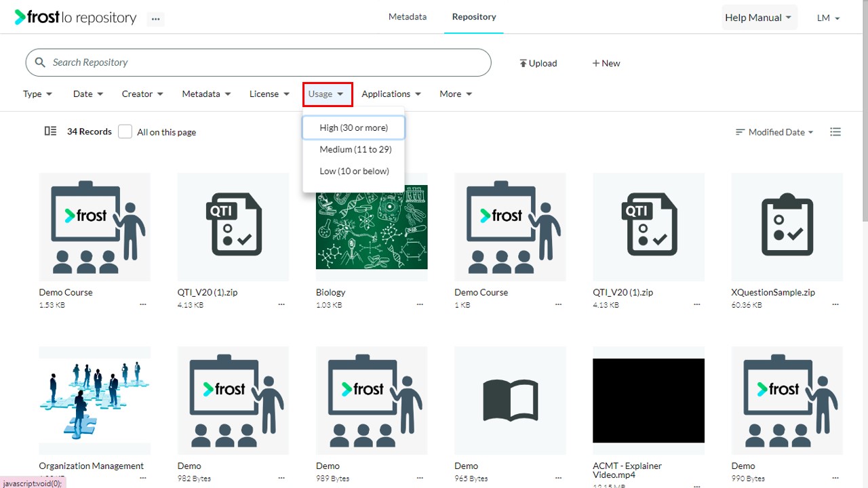
Task: Click the 34 Records count label
Action: coord(90,131)
